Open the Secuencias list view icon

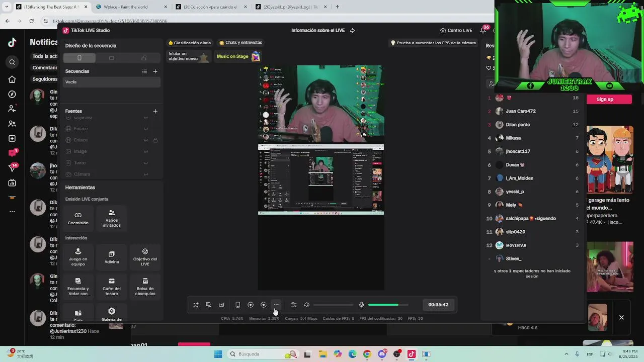click(x=144, y=71)
